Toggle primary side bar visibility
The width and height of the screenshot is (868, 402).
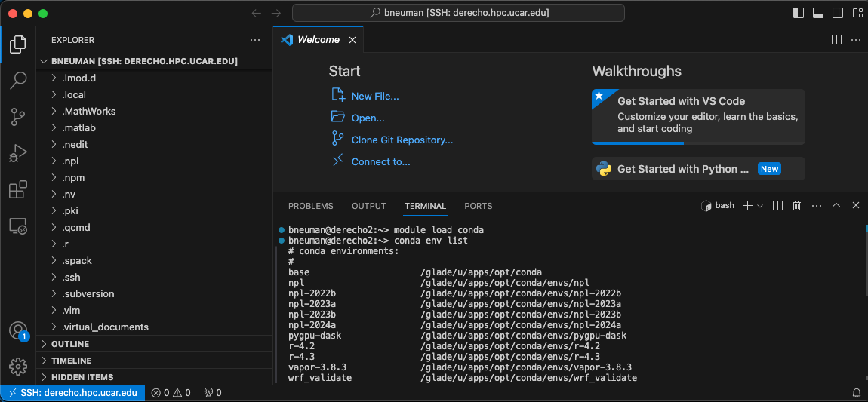pos(799,13)
